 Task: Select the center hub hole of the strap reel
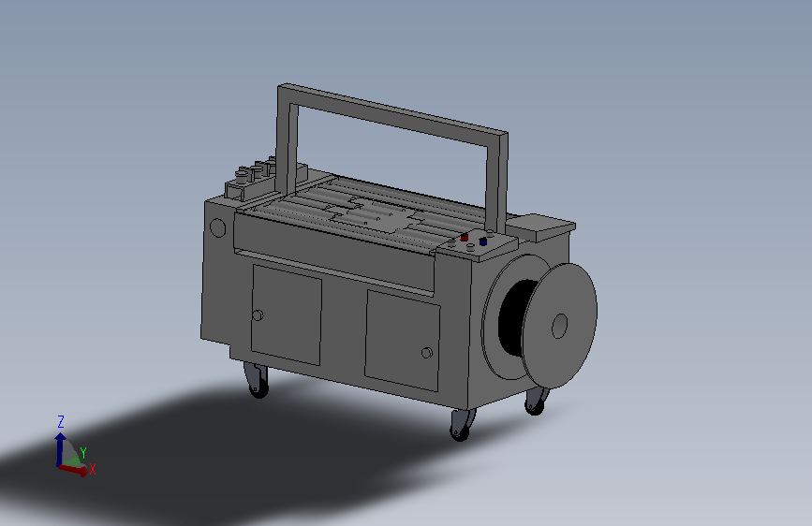[x=560, y=326]
